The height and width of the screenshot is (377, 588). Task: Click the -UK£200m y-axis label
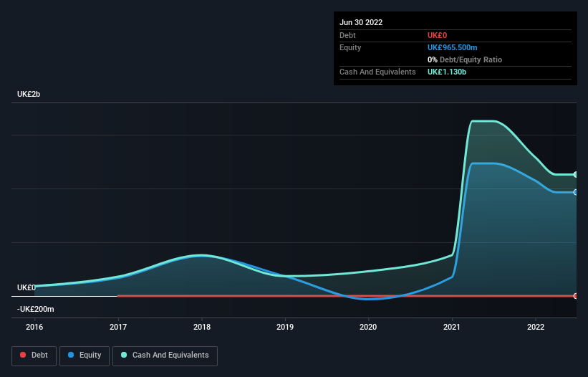pos(36,309)
